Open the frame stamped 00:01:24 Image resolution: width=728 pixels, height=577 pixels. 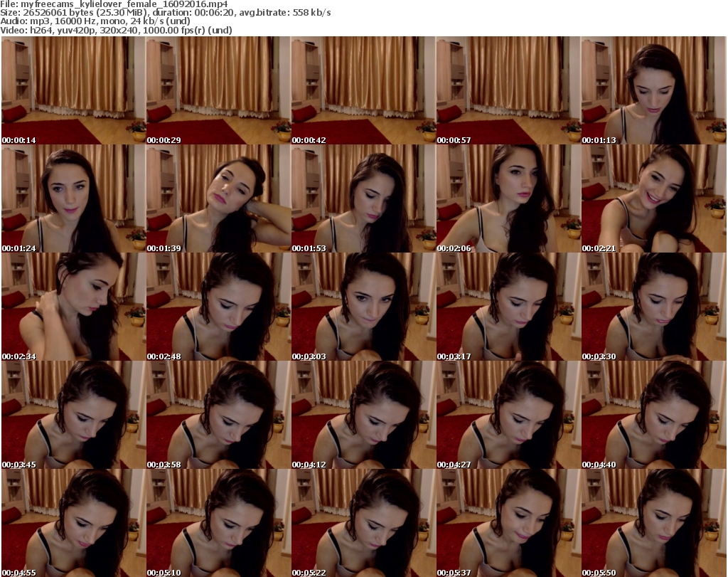click(x=73, y=198)
